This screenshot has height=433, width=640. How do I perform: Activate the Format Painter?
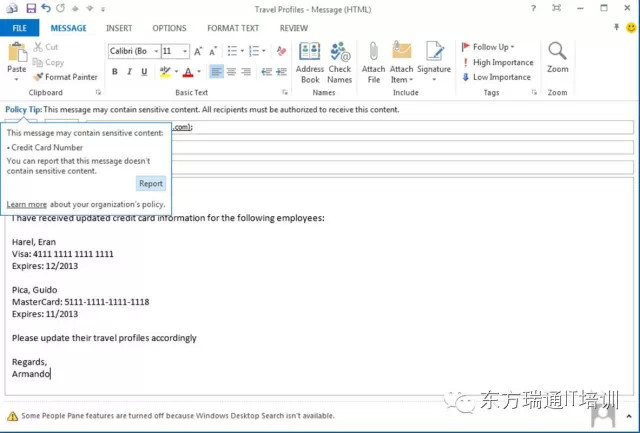click(66, 77)
